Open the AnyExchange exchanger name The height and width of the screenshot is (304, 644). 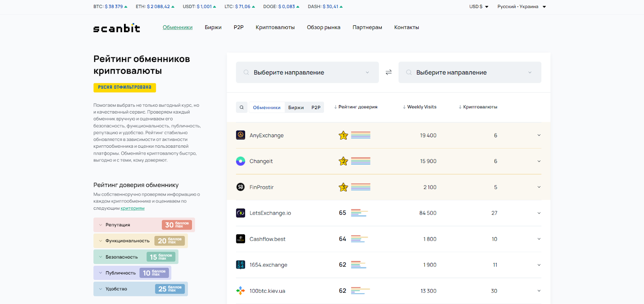tap(266, 135)
